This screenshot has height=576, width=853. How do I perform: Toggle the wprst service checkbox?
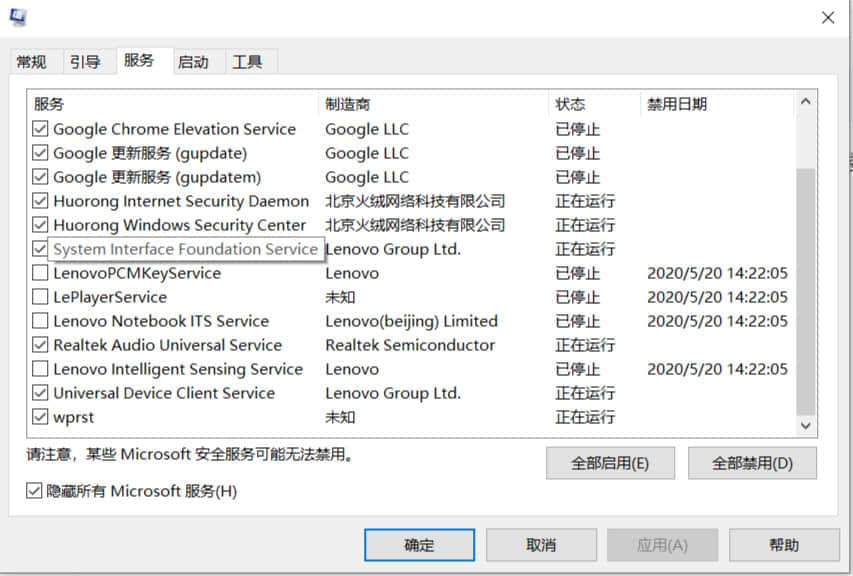40,417
